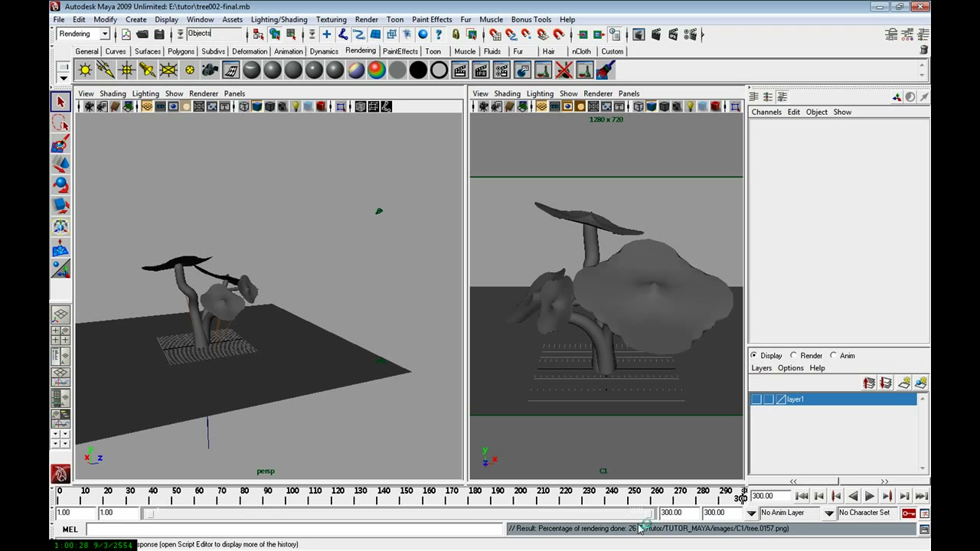
Task: Open the shelf options arrow at left
Action: [x=64, y=77]
